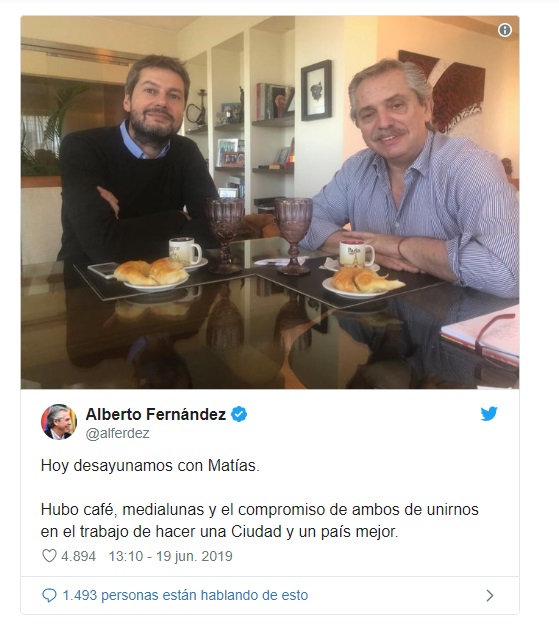The height and width of the screenshot is (637, 559).
Task: Click the info icon on the photo
Action: (505, 30)
